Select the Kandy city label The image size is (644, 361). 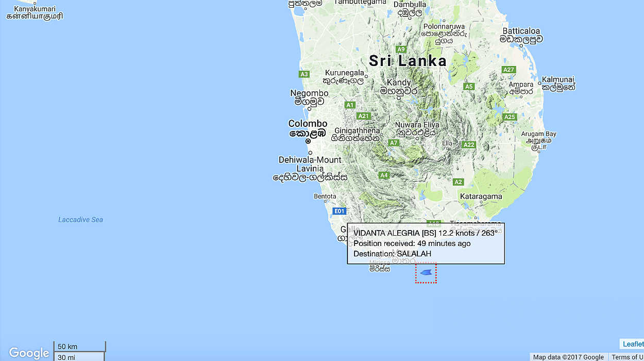click(x=399, y=83)
